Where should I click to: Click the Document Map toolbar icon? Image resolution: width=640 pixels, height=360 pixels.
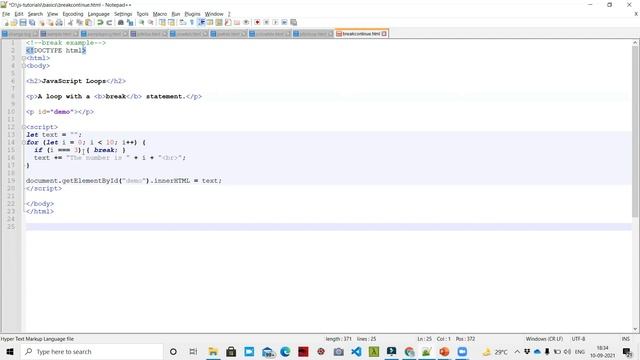coord(219,22)
